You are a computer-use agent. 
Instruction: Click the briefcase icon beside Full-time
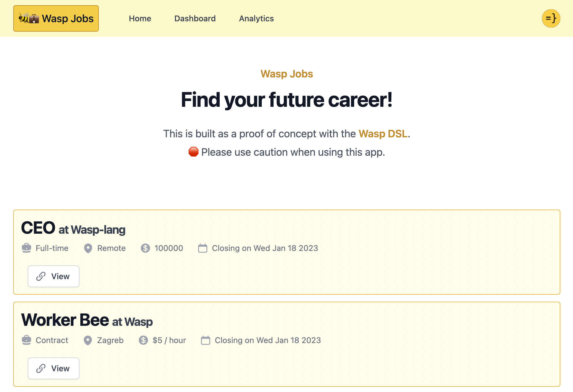click(x=26, y=248)
